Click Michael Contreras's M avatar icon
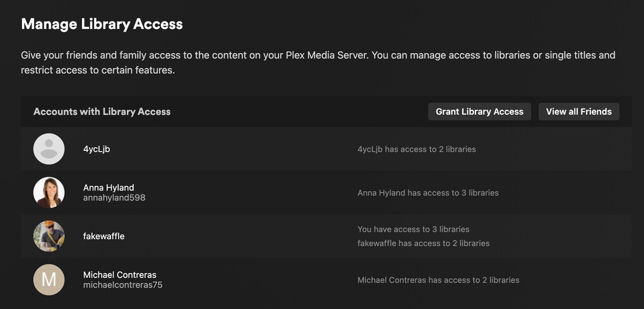 click(49, 279)
